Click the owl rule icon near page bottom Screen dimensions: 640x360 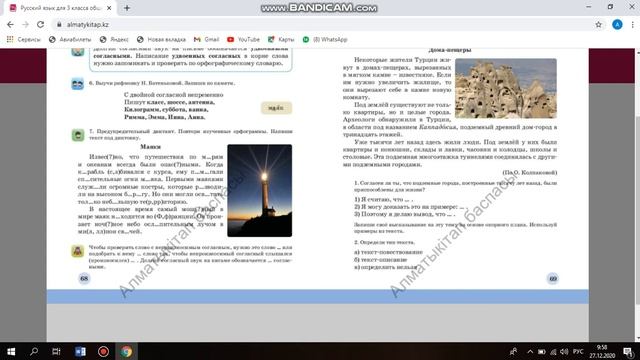[x=78, y=251]
